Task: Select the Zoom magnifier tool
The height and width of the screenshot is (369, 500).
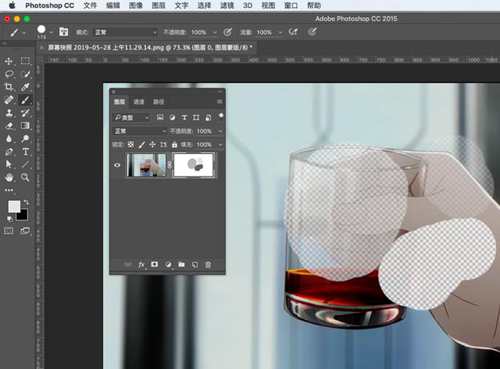Action: 25,177
